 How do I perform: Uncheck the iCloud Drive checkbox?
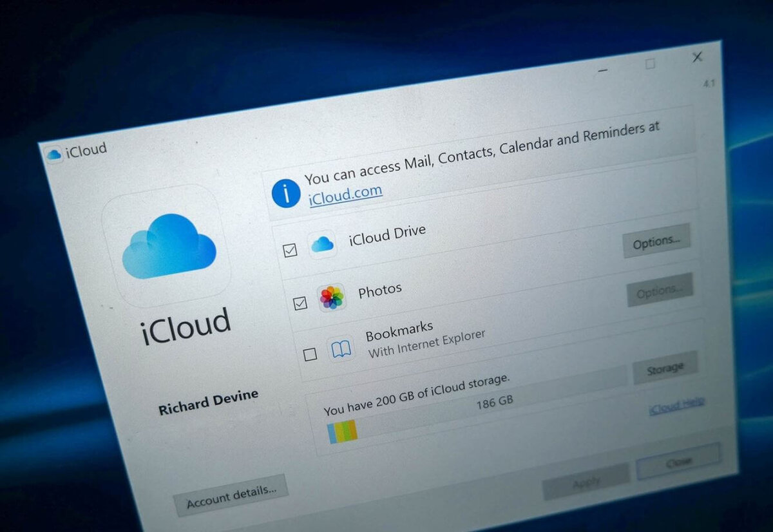[x=291, y=249]
